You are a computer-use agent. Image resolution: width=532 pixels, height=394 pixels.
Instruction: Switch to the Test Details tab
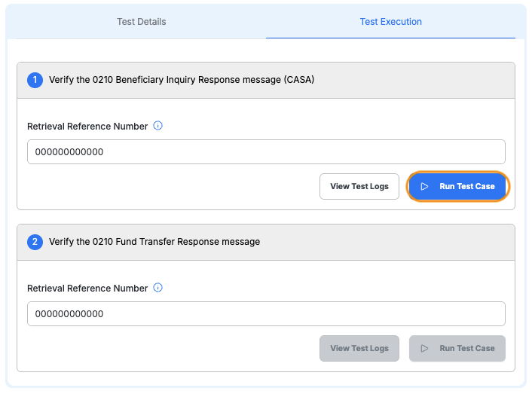tap(141, 22)
